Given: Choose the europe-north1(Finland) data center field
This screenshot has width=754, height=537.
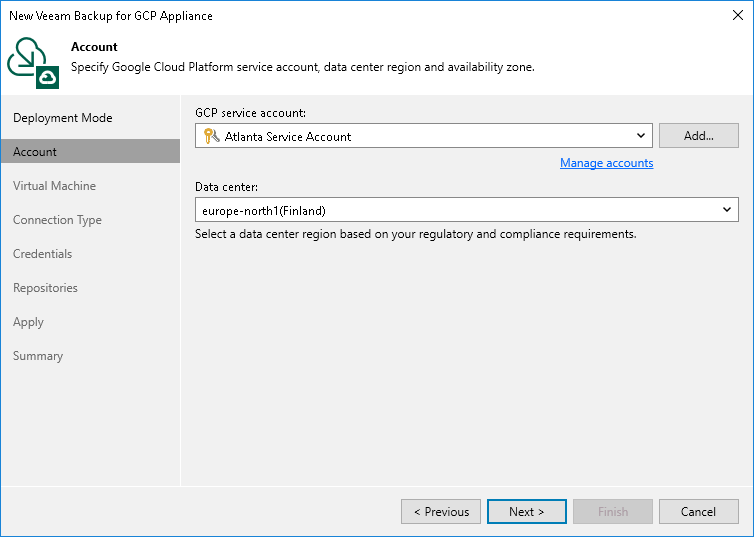Looking at the screenshot, I should [466, 210].
